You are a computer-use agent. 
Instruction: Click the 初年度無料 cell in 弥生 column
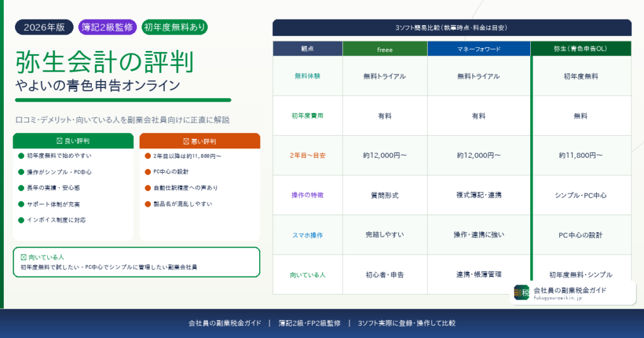click(580, 76)
